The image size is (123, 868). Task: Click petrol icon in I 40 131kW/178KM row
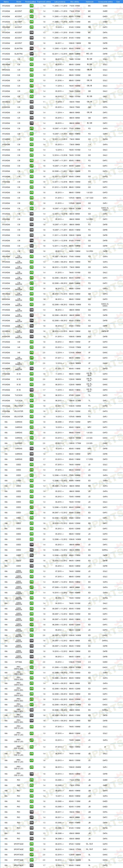[31, 347]
